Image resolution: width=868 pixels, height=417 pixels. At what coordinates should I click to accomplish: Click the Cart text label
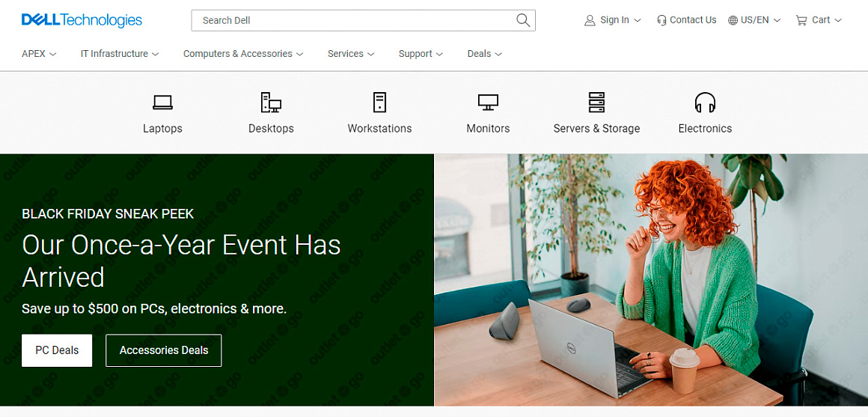pos(821,20)
